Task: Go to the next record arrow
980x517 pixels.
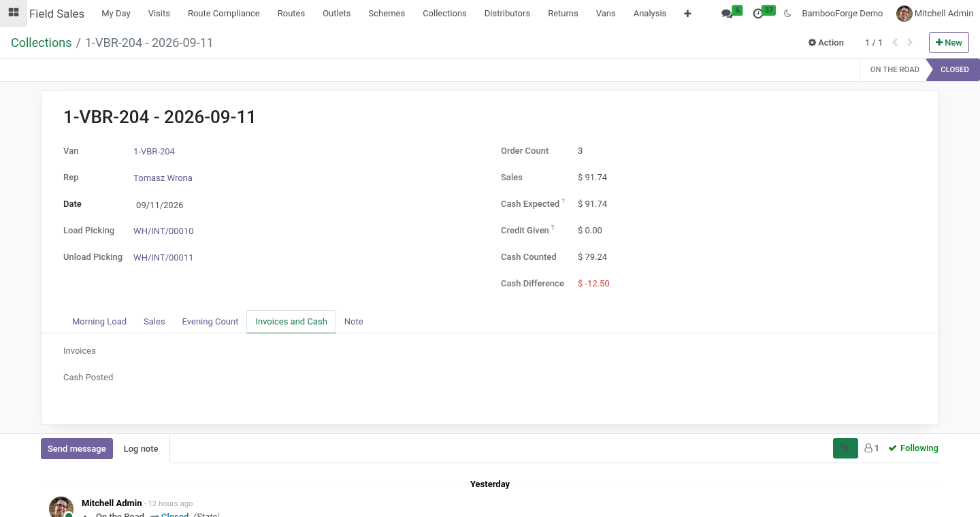Action: point(910,42)
